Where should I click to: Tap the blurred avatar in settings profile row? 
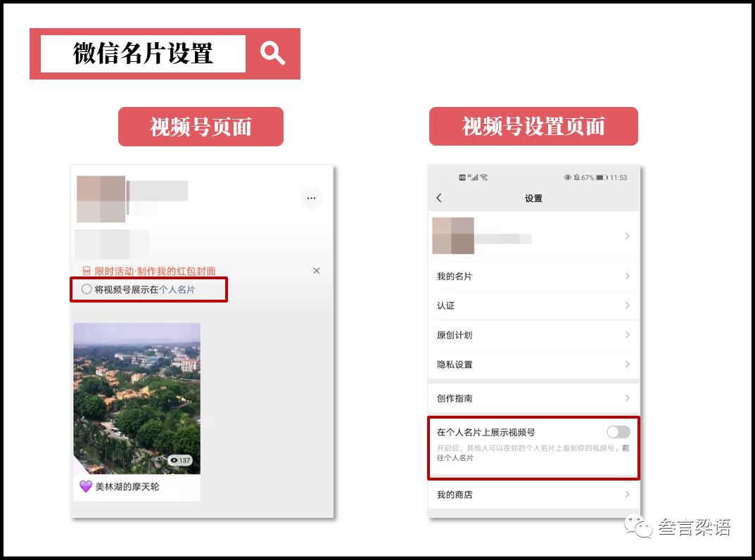click(453, 236)
